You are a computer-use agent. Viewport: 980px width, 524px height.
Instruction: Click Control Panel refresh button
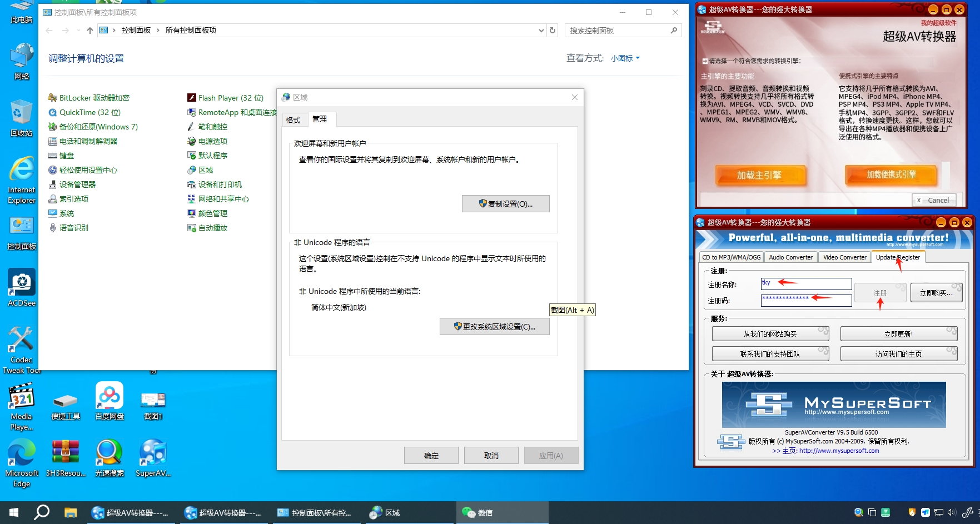point(553,30)
